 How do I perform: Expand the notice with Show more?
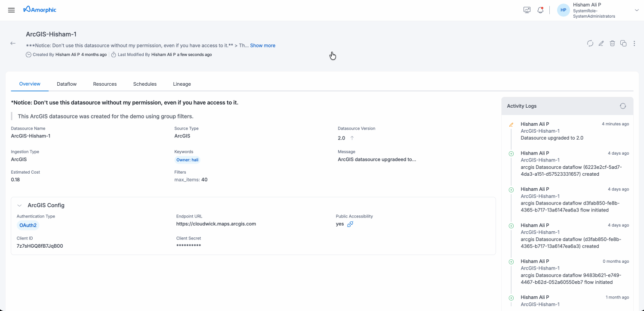point(262,45)
